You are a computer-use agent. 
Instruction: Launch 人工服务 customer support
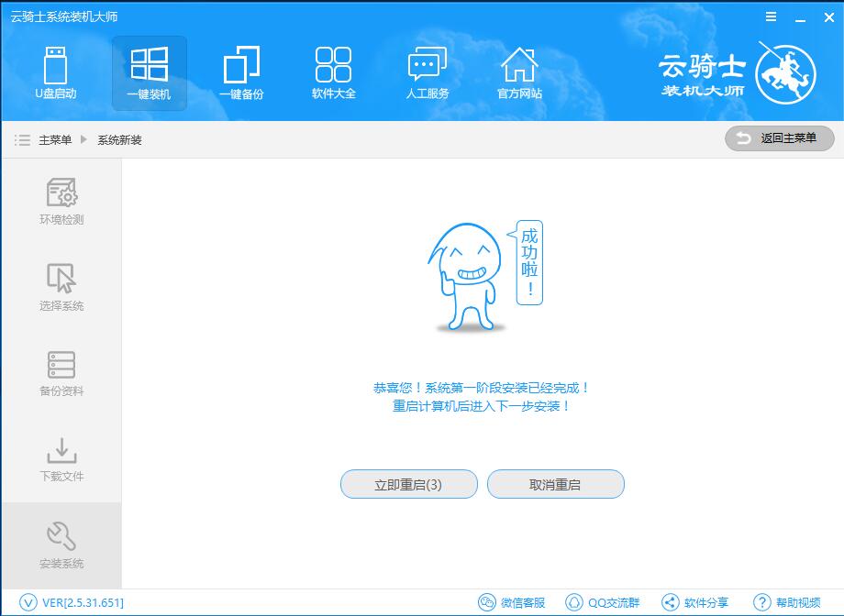coord(426,73)
